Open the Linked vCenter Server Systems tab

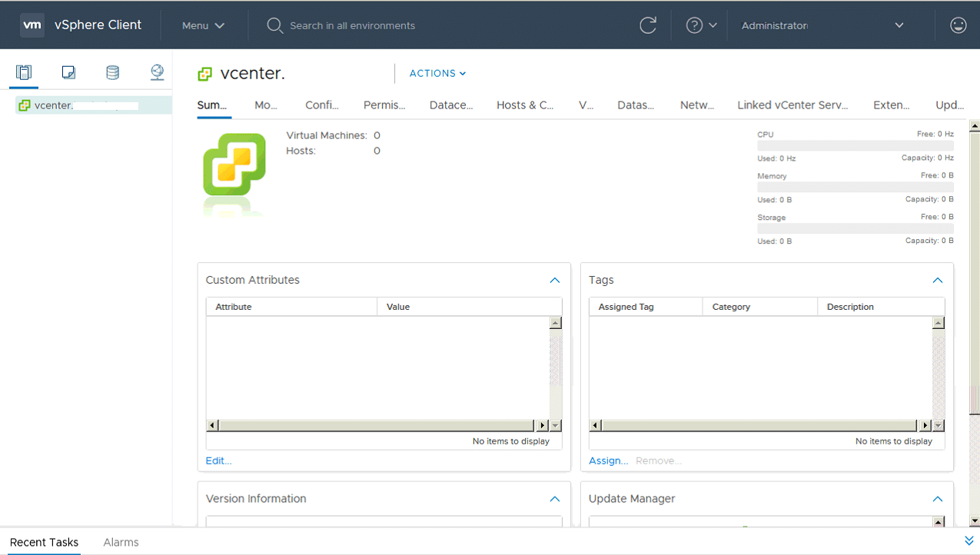click(x=792, y=105)
